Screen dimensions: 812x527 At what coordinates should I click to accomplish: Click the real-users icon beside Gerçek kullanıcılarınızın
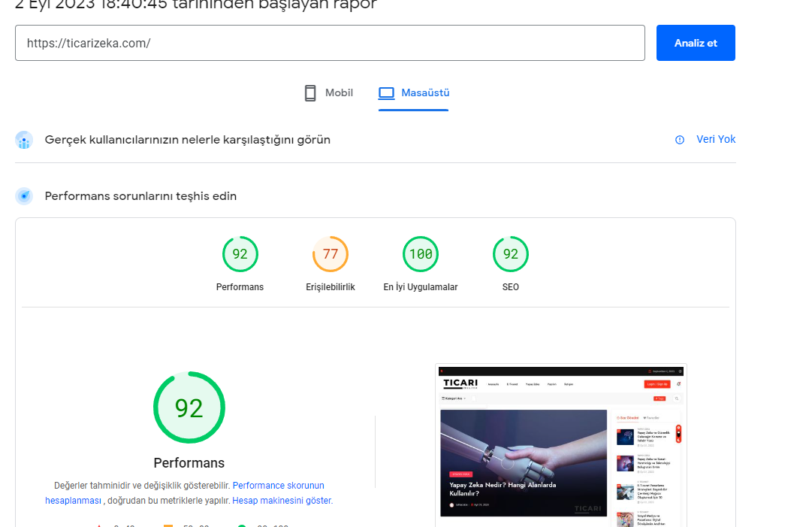pyautogui.click(x=24, y=140)
